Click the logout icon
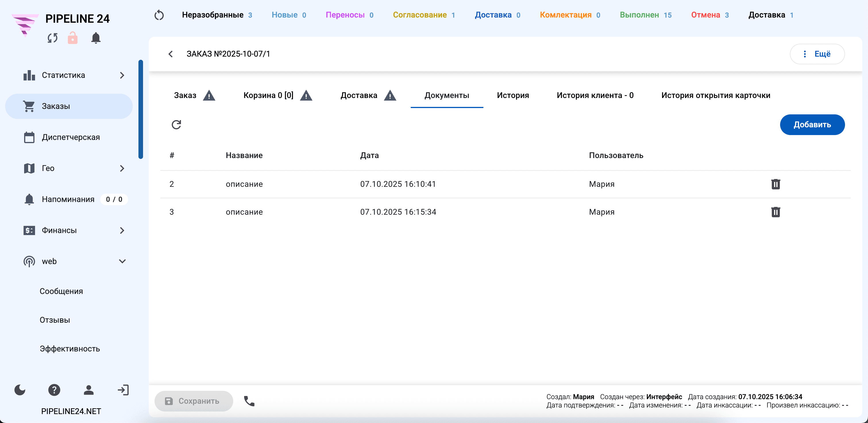Viewport: 868px width, 423px height. point(123,390)
